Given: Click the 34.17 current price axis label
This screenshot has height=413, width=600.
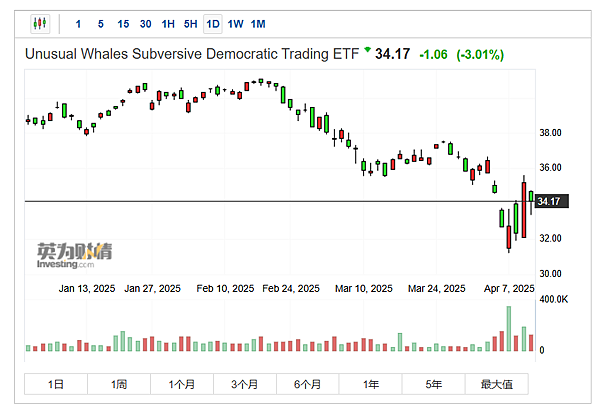Looking at the screenshot, I should 551,201.
